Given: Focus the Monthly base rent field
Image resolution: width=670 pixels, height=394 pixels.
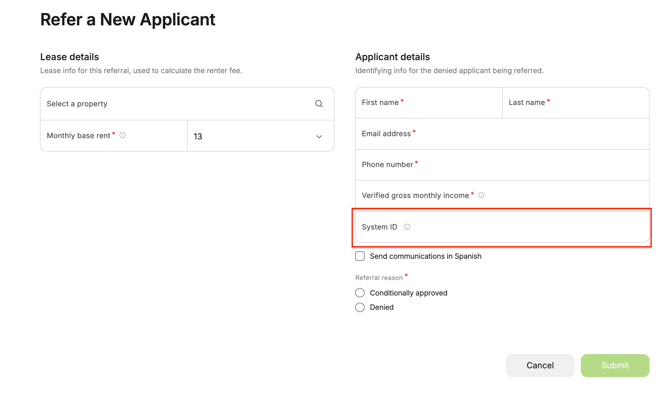Looking at the screenshot, I should point(114,136).
